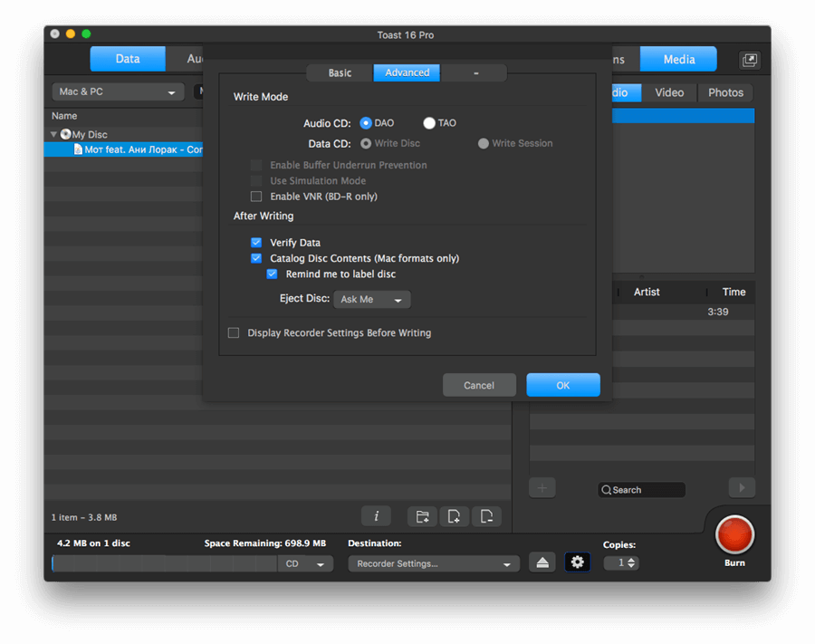Click the disc space usage bar

point(165,563)
